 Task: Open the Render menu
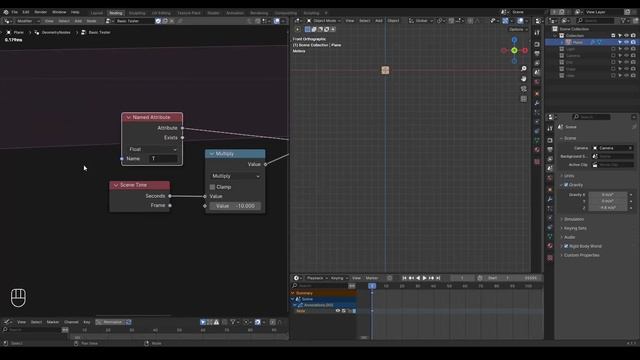[x=40, y=12]
